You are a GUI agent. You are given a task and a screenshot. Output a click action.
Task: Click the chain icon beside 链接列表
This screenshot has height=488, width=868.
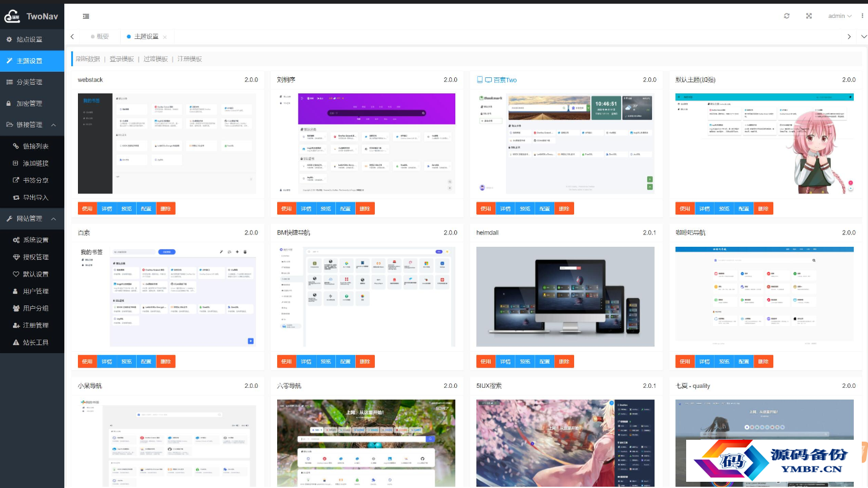pos(17,146)
